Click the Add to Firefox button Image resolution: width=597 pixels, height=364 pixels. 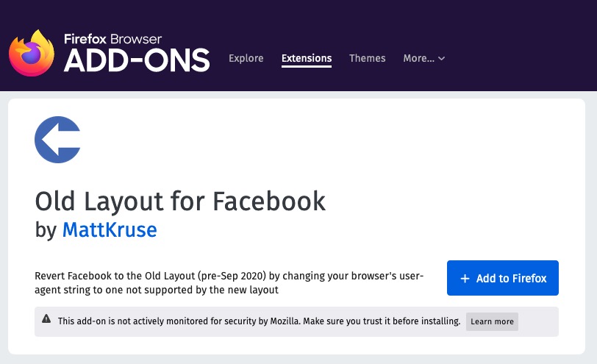503,278
